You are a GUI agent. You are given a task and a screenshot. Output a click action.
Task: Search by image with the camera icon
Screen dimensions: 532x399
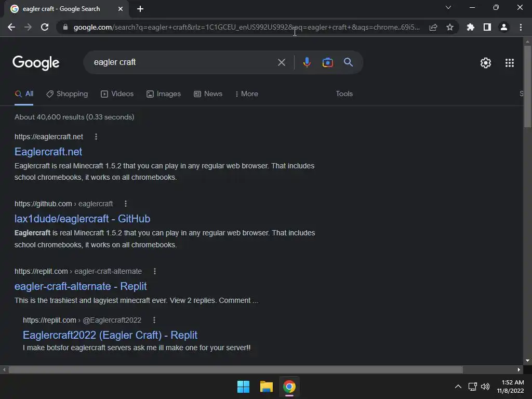click(327, 62)
